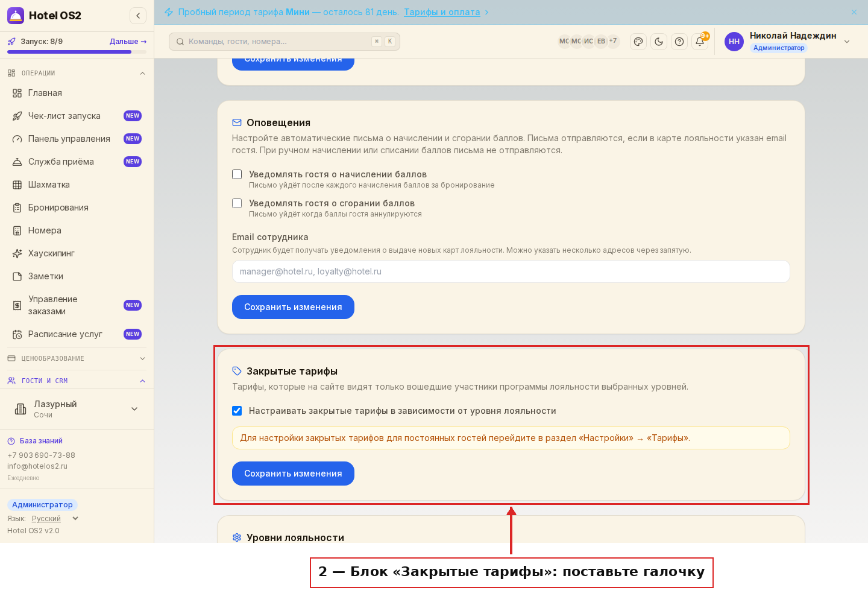The image size is (868, 602).
Task: Click the Расписание услуг calendar icon
Action: pos(17,334)
